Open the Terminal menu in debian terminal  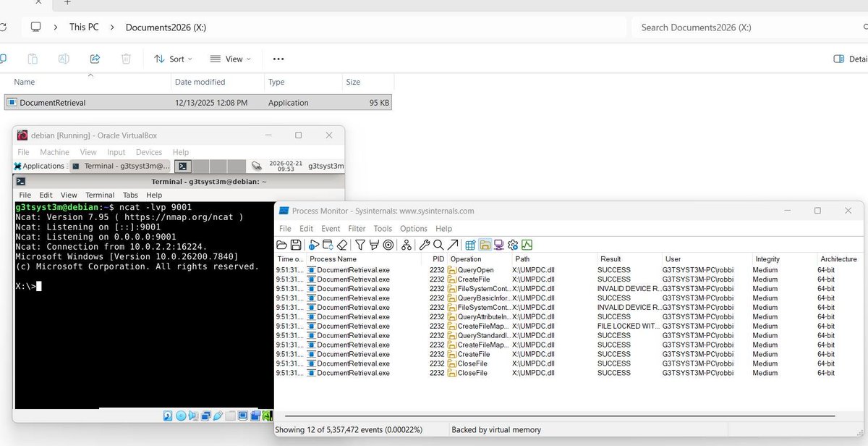pyautogui.click(x=100, y=195)
